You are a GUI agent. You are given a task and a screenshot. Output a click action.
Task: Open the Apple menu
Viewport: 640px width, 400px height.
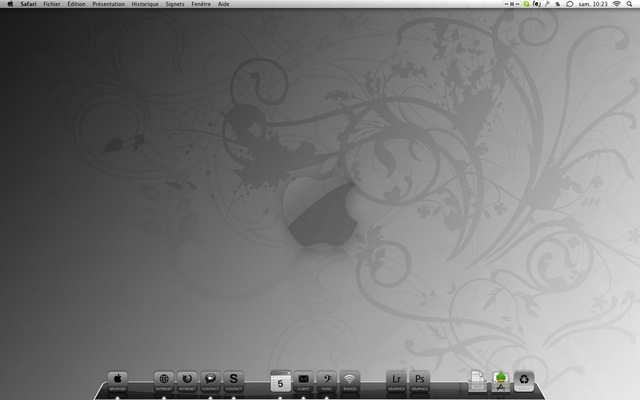click(10, 4)
